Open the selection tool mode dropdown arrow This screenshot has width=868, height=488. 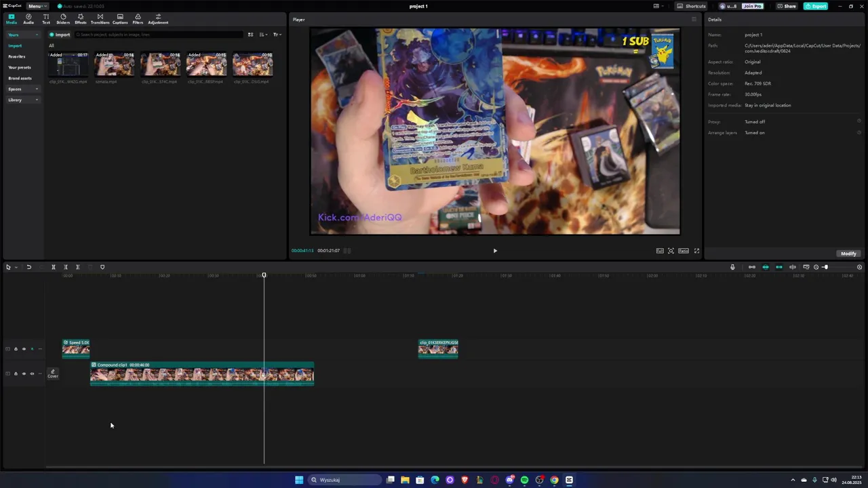(x=16, y=267)
